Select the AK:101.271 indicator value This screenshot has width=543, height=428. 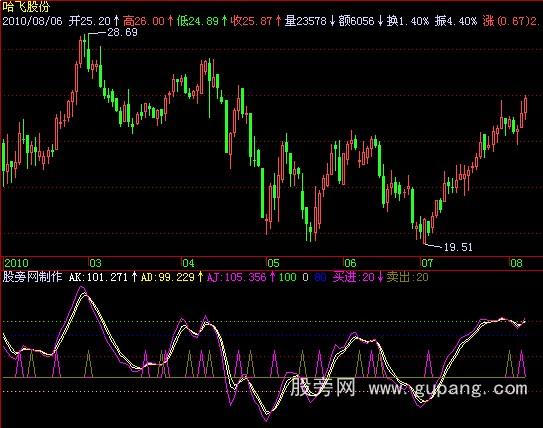tap(98, 277)
